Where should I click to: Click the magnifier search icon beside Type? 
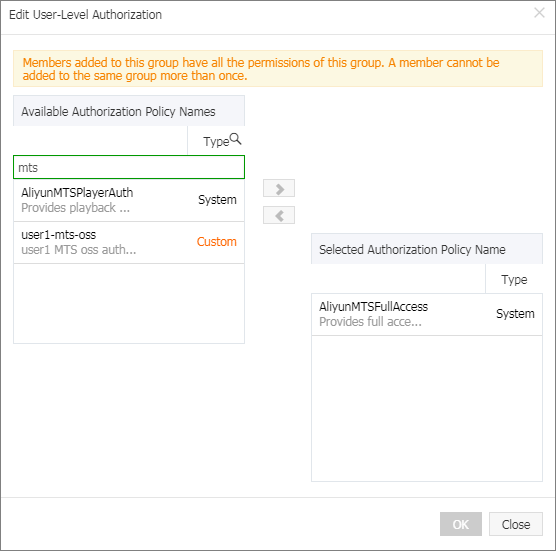click(235, 139)
